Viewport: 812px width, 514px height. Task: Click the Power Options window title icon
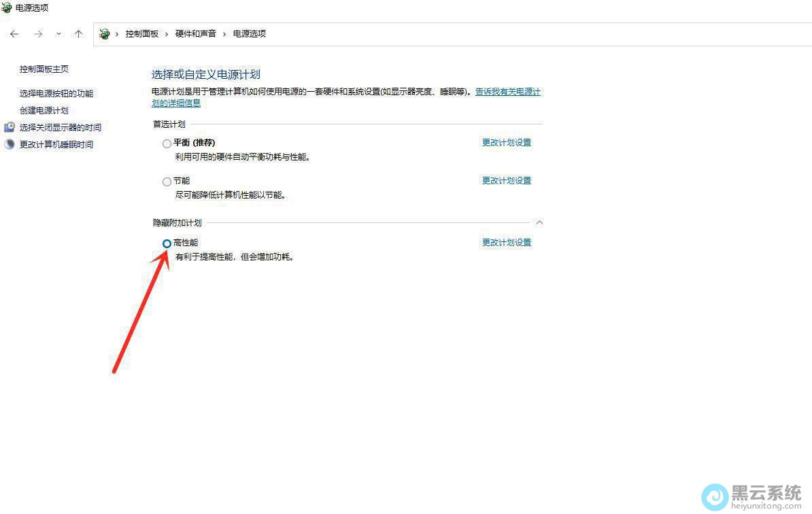click(7, 8)
